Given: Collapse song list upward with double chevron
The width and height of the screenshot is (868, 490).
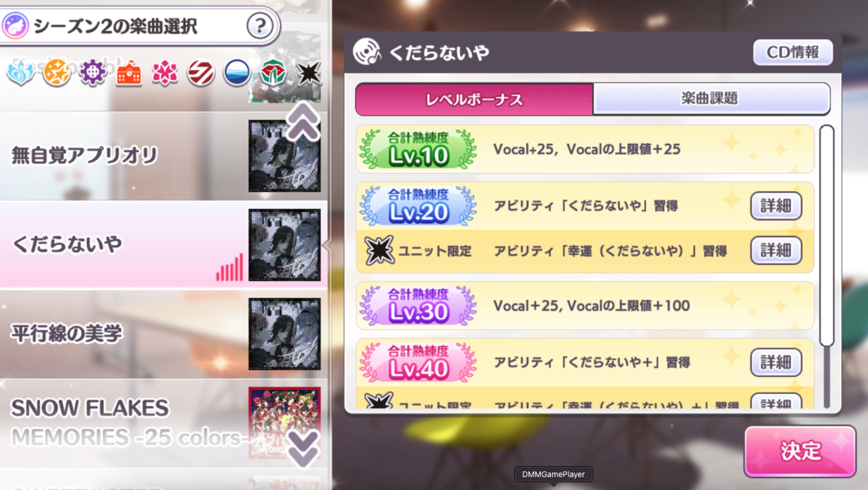Looking at the screenshot, I should pos(303,121).
